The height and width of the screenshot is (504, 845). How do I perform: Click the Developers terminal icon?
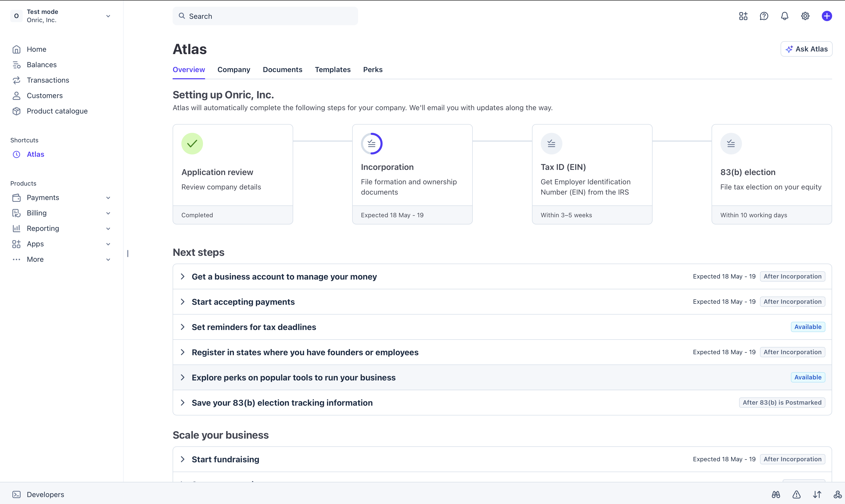16,494
